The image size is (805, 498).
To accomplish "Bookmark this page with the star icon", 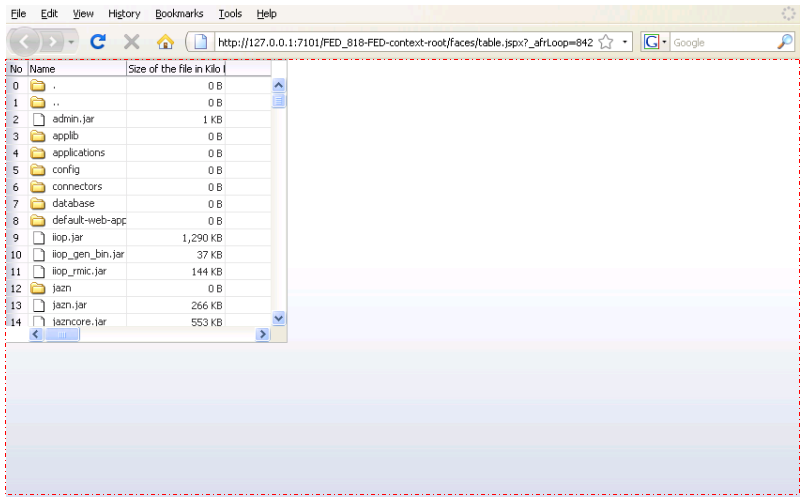I will [606, 42].
